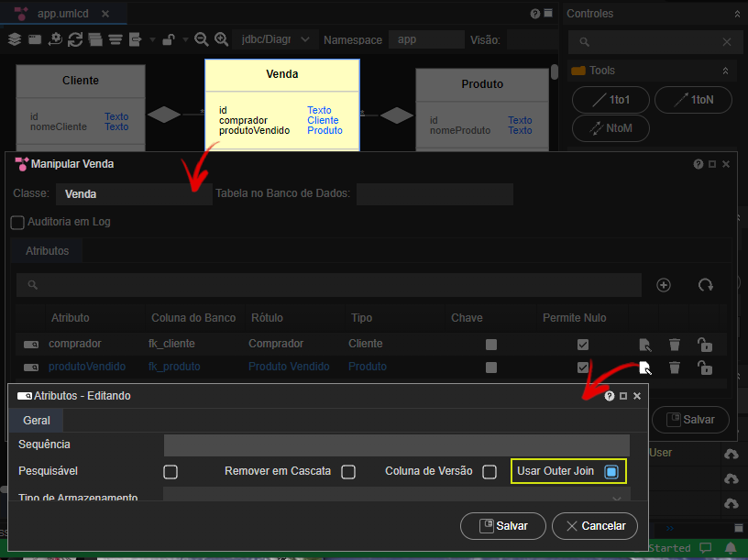Enable the Auditoria em Log checkbox
The height and width of the screenshot is (560, 748).
click(17, 223)
